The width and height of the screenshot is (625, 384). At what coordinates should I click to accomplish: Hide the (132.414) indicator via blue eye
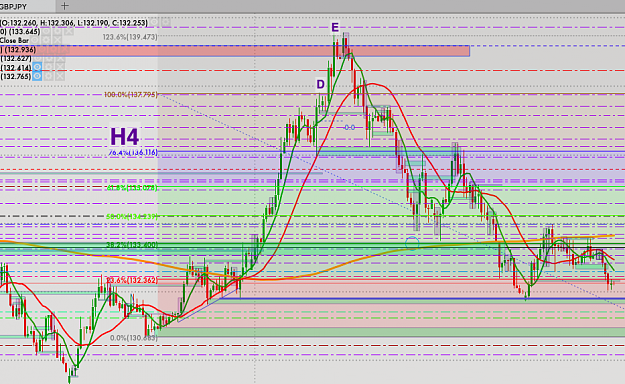pos(37,67)
